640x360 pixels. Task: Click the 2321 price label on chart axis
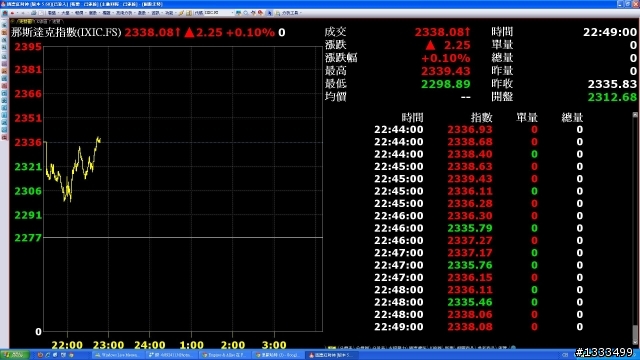pyautogui.click(x=28, y=167)
